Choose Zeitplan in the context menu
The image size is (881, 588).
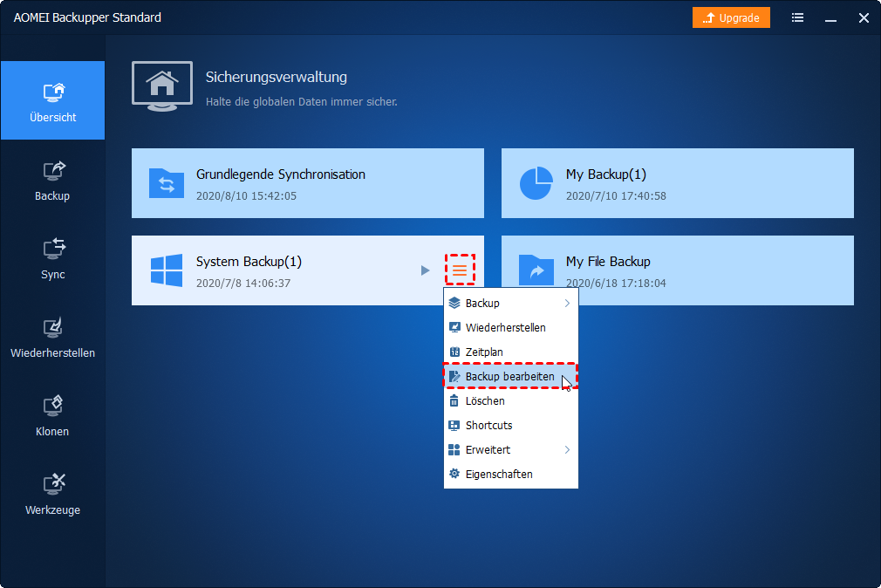coord(511,352)
